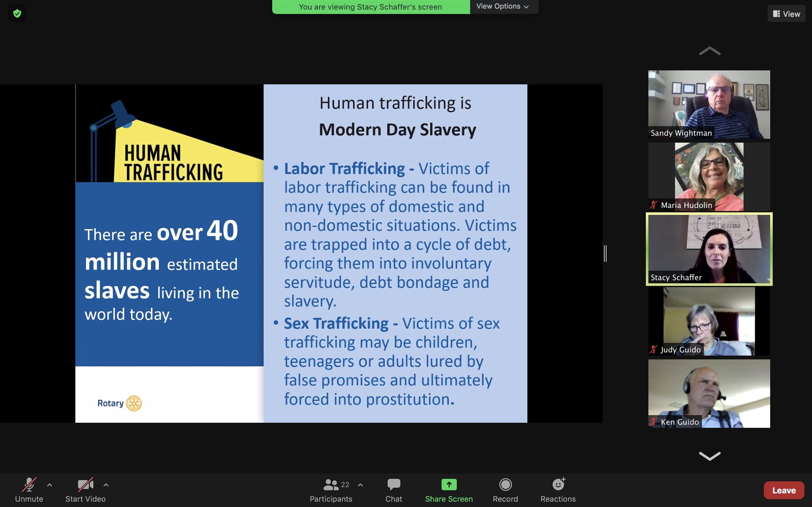Leave the meeting
The width and height of the screenshot is (812, 507).
click(x=783, y=490)
